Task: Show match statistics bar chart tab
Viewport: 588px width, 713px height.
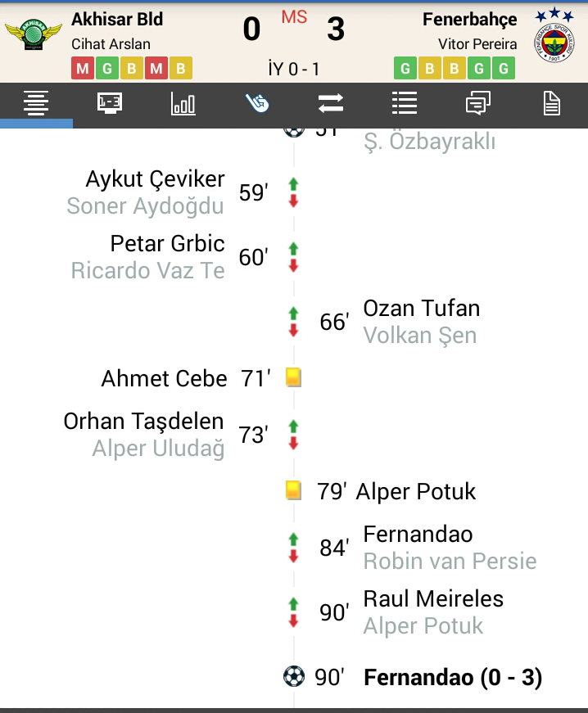Action: click(x=183, y=103)
